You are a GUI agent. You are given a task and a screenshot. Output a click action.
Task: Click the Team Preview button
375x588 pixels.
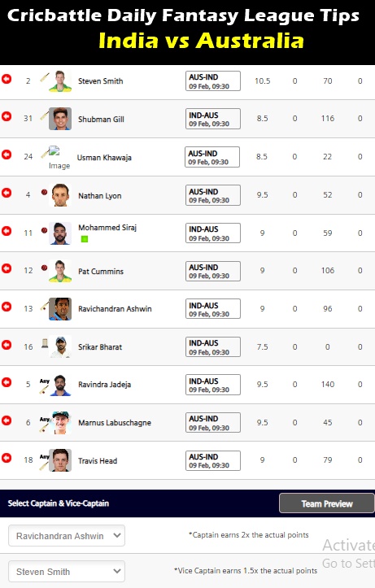click(x=327, y=503)
